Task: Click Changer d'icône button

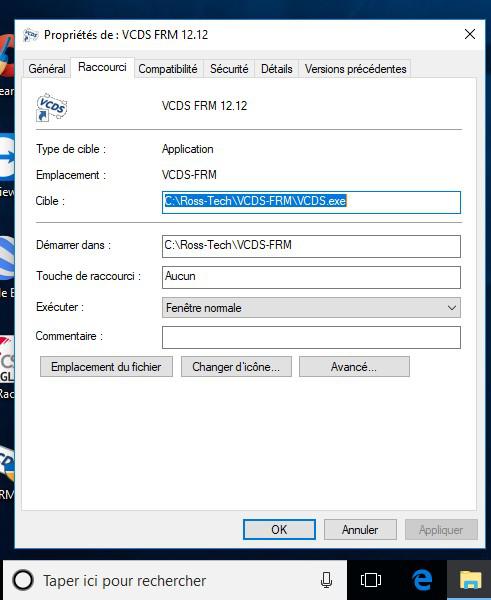Action: tap(236, 367)
